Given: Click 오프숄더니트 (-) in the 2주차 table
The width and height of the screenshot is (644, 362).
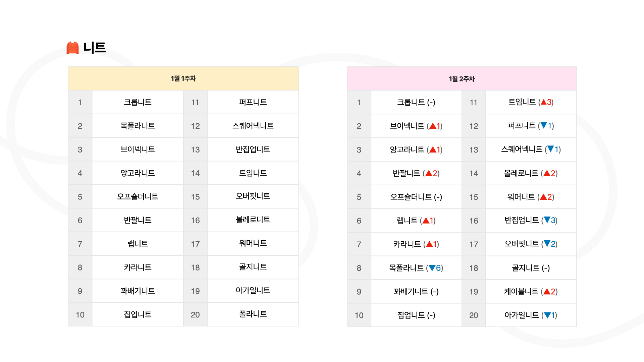Looking at the screenshot, I should pos(416,197).
